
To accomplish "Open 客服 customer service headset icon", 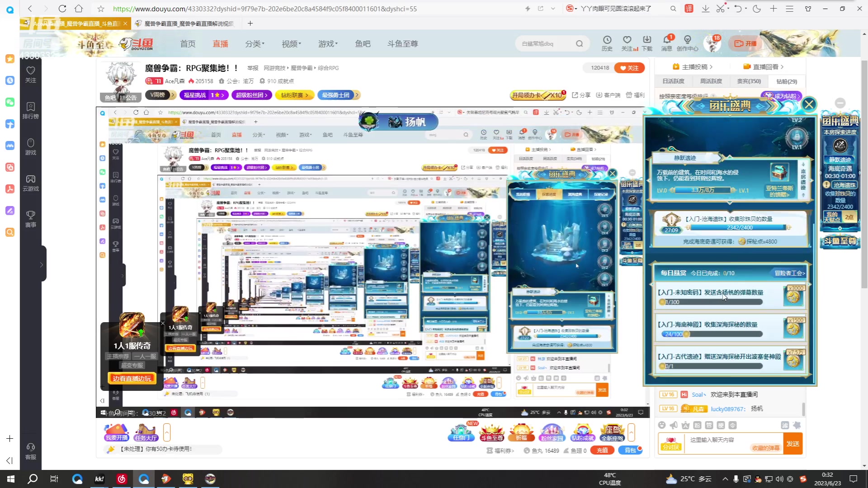I will click(30, 451).
